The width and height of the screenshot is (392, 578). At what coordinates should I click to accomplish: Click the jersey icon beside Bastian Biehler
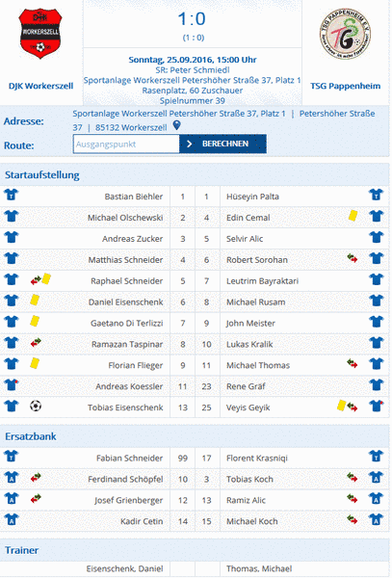pos(12,195)
